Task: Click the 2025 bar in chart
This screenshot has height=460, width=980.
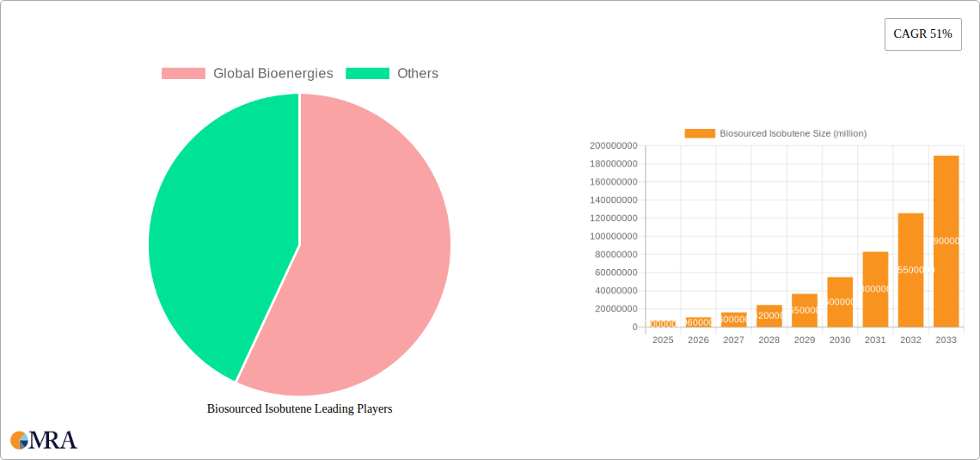Action: 663,324
